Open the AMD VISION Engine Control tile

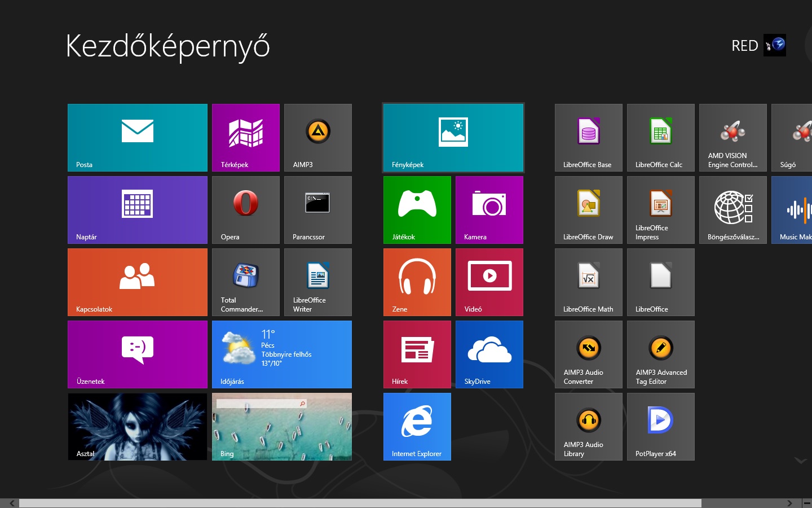(733, 138)
